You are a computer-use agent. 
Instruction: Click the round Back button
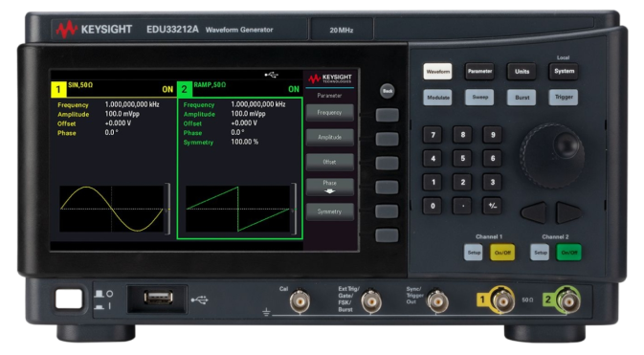click(x=388, y=91)
